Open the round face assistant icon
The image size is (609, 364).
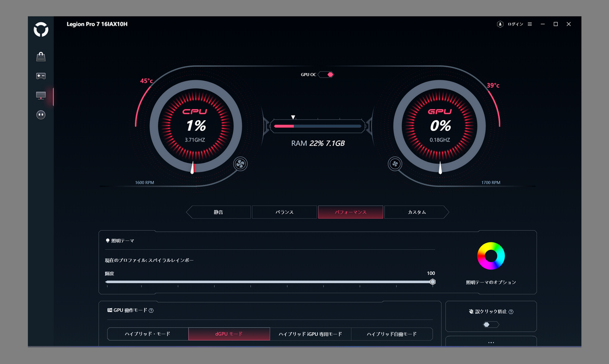(41, 115)
